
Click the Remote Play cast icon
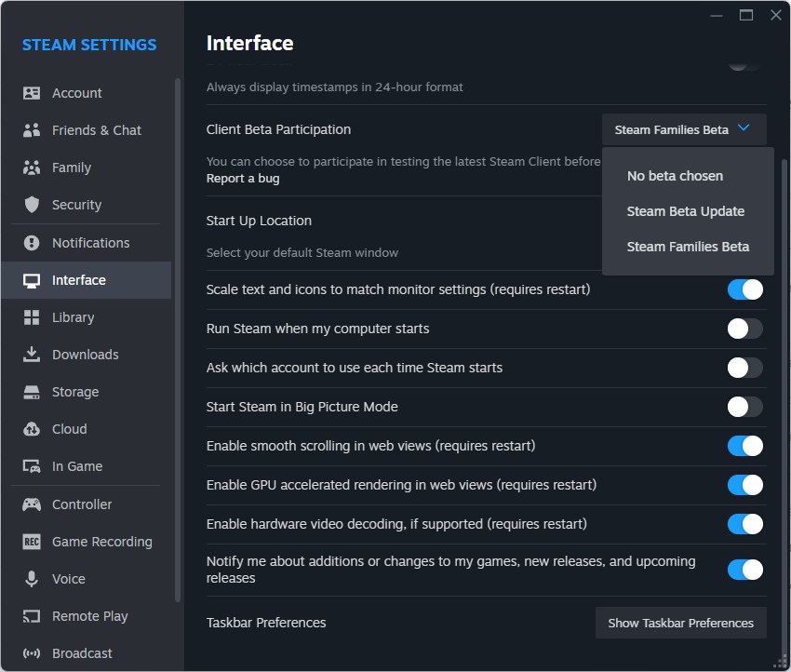click(x=32, y=616)
